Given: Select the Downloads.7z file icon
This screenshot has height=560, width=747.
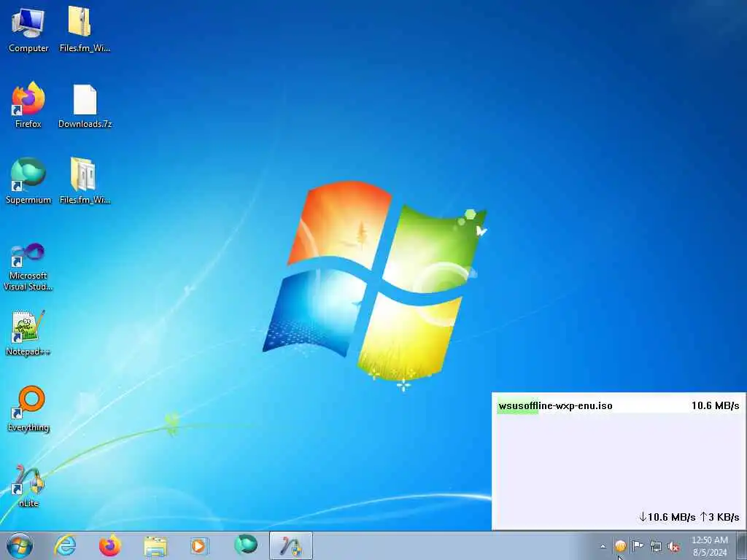Looking at the screenshot, I should (85, 106).
